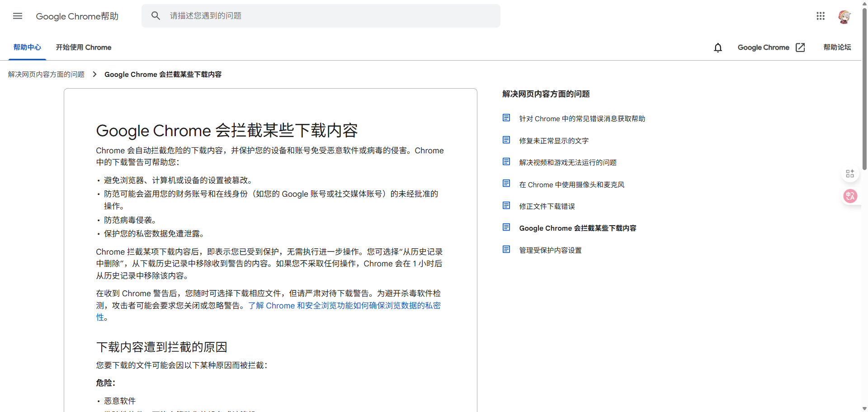Click the breadcrumb chevron separator

[94, 74]
